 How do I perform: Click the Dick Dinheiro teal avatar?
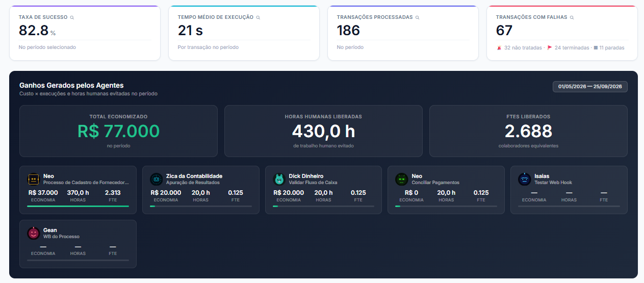point(279,179)
